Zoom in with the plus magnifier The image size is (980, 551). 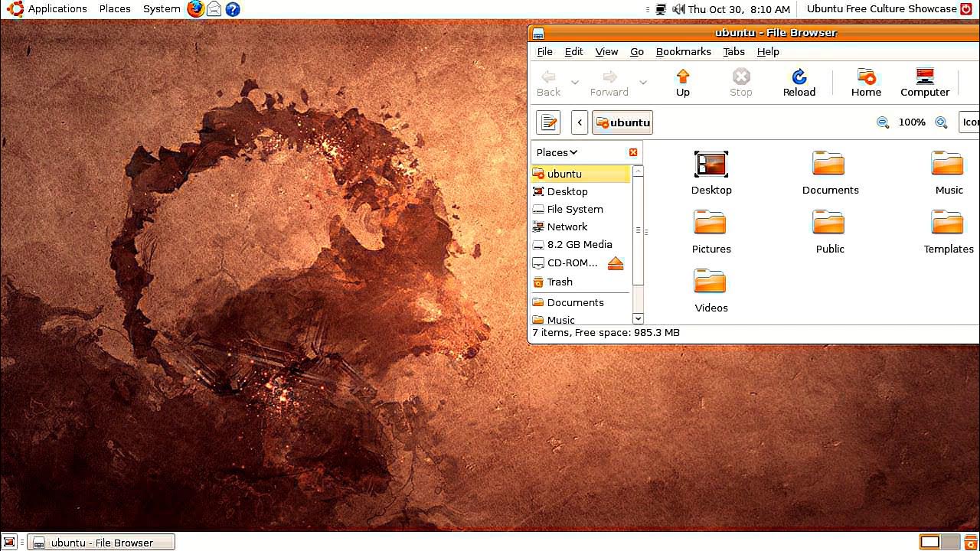[942, 122]
